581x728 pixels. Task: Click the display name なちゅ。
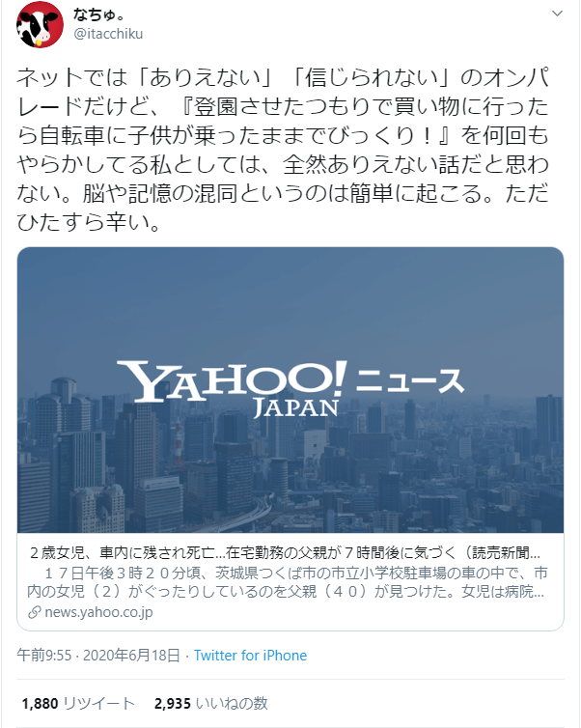98,14
